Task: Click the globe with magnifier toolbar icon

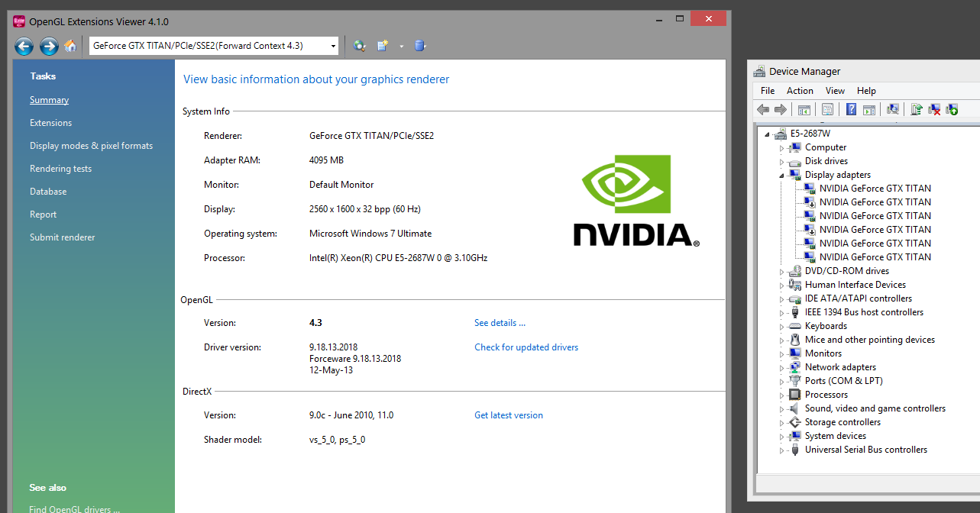Action: (360, 46)
